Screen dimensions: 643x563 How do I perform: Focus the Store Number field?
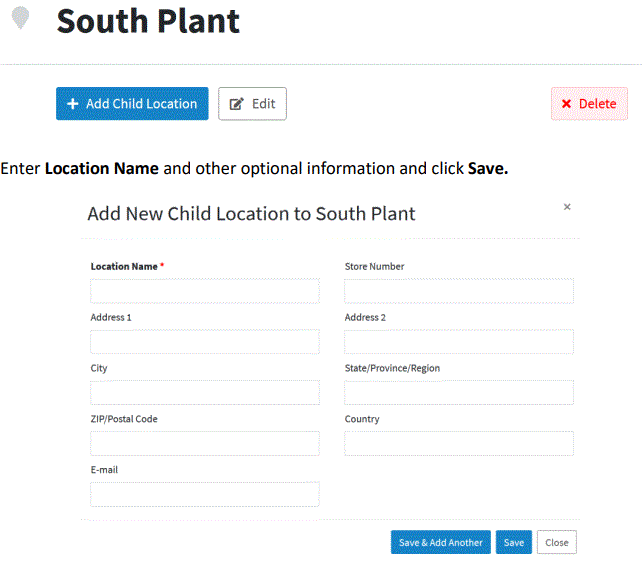pos(459,291)
